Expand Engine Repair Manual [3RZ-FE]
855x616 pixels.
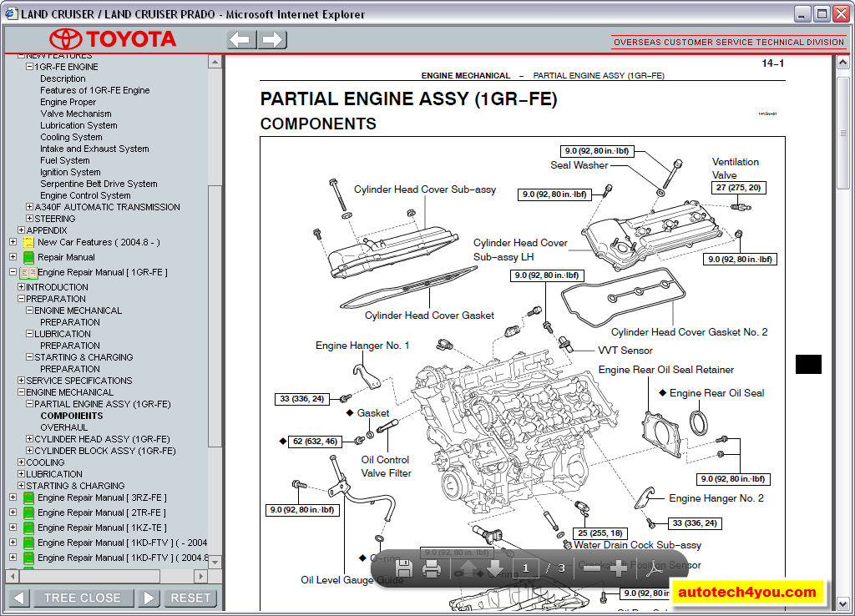[13, 497]
